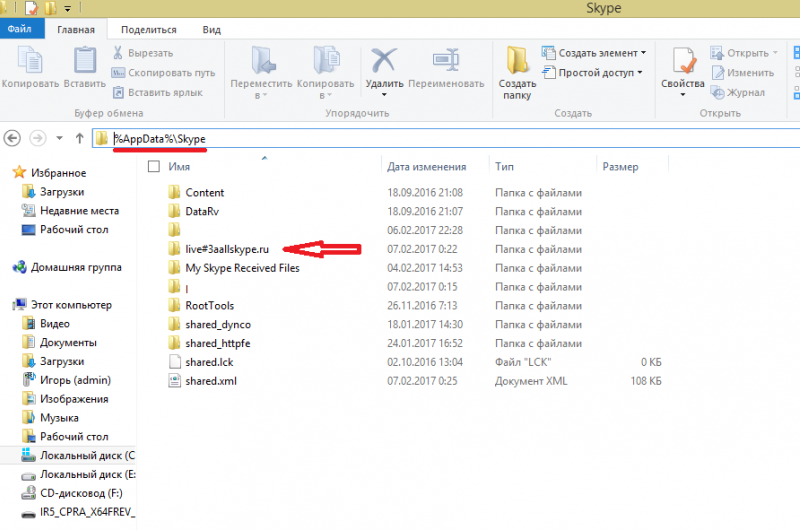The width and height of the screenshot is (800, 530).
Task: Open Downloads (Загрузки) under Favorites
Action: [x=62, y=192]
